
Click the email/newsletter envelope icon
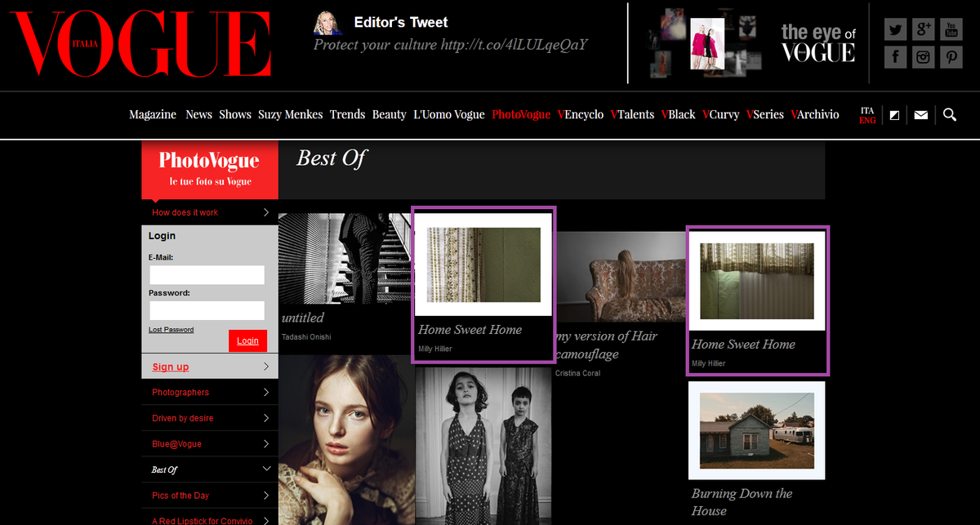pyautogui.click(x=921, y=115)
